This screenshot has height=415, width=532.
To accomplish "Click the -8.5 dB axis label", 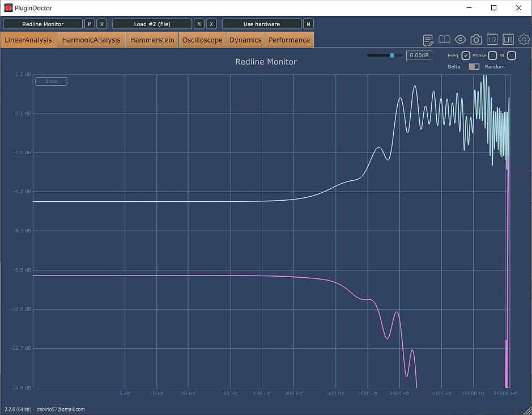I will coord(23,270).
